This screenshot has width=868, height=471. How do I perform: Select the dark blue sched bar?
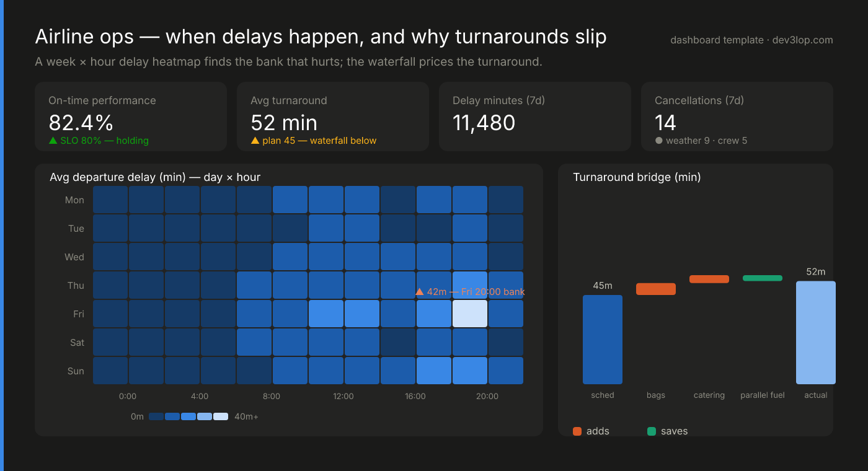click(603, 340)
